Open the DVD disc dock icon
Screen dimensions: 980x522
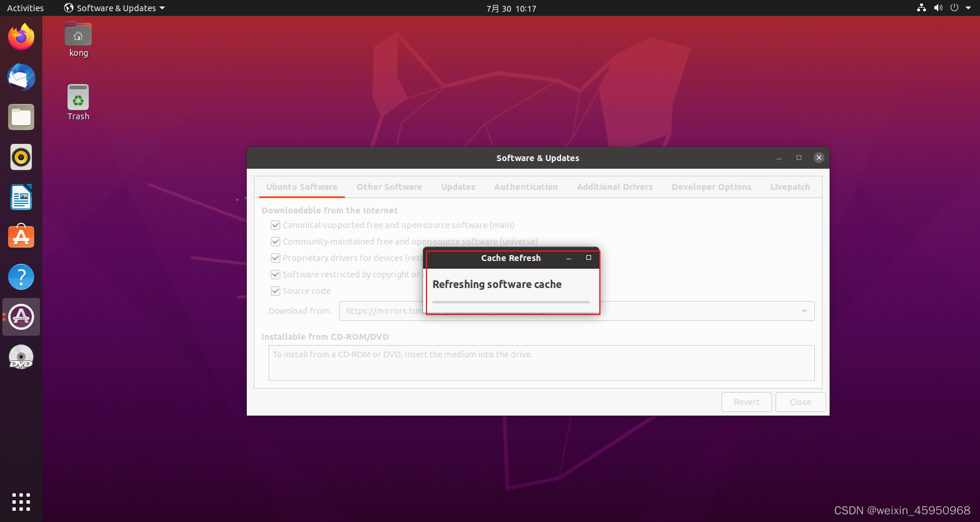coord(21,357)
